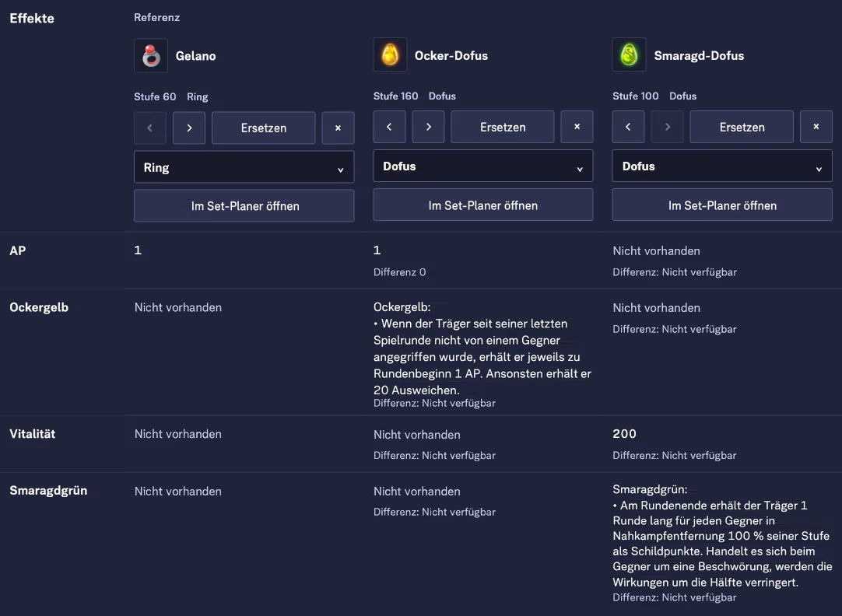Open Ocker-Dofus in the Set-Planer
This screenshot has height=616, width=842.
(x=483, y=205)
